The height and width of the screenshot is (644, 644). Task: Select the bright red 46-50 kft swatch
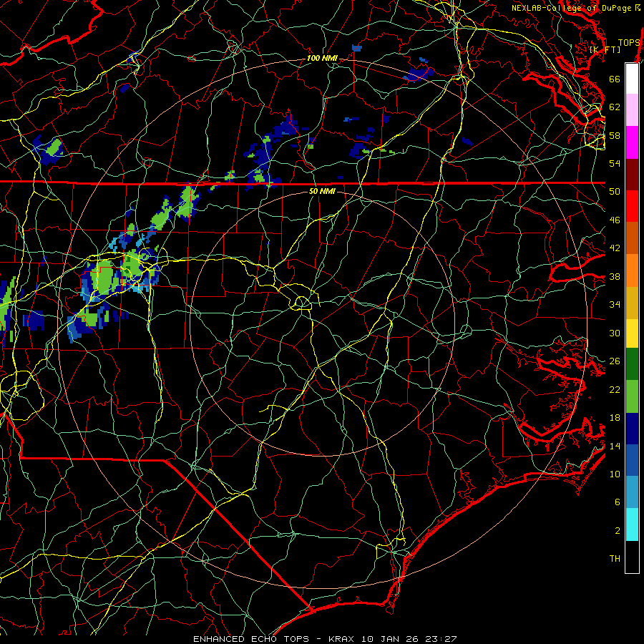[632, 206]
